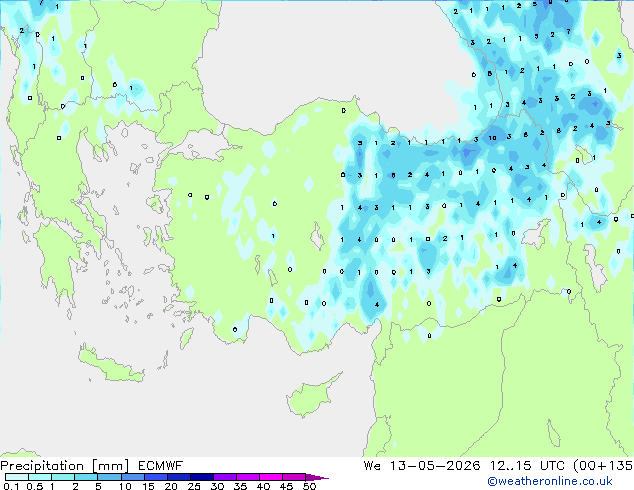Choose the 20 to 25 mm legend swatch
Viewport: 634px width, 490px height.
(179, 477)
